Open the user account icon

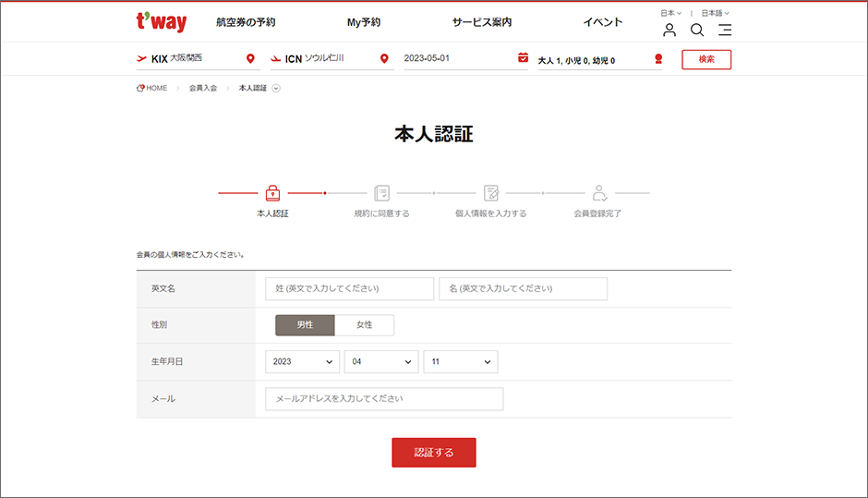(x=669, y=30)
